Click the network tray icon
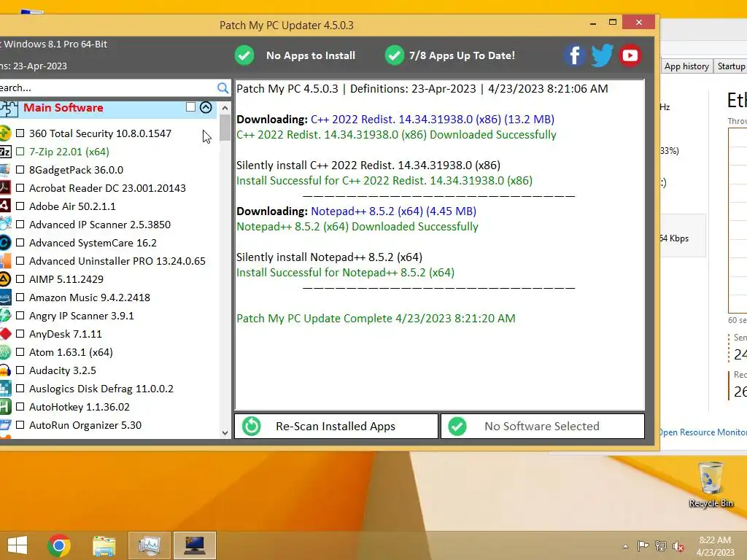Viewport: 747px width, 560px height. [x=661, y=546]
